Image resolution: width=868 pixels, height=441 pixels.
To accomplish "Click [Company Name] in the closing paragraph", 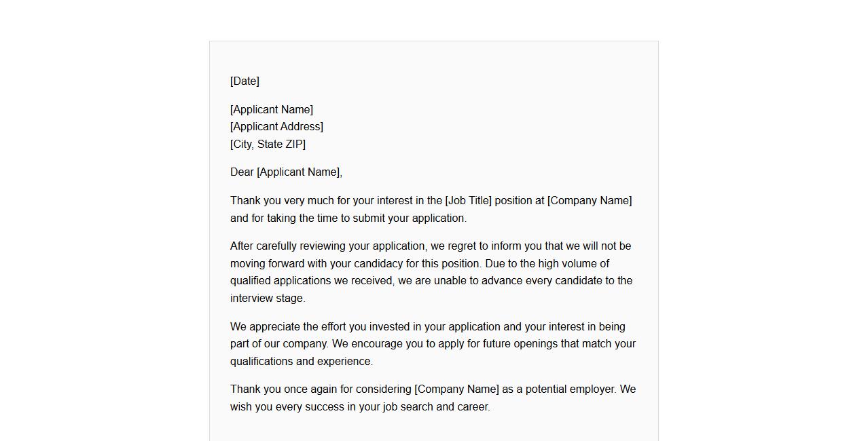I will click(x=456, y=389).
